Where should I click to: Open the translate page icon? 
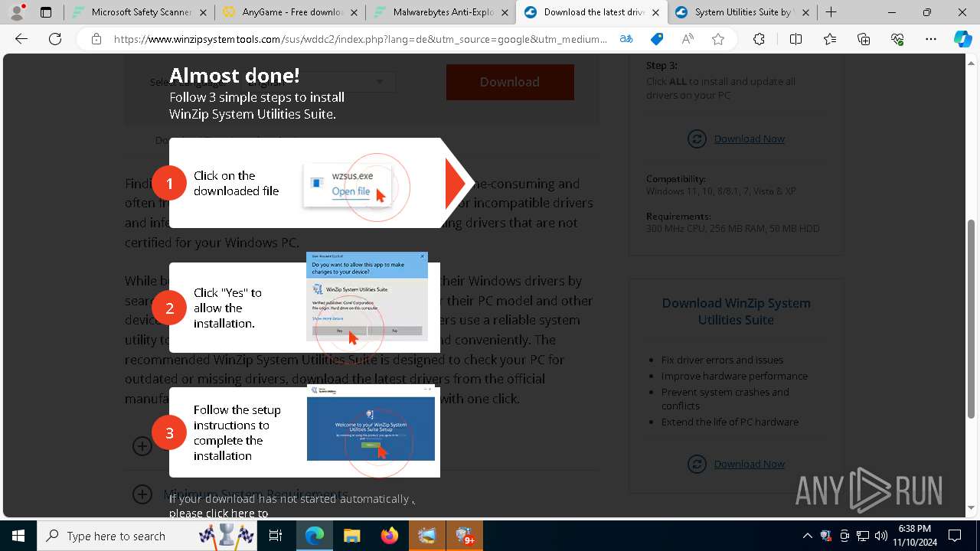click(626, 39)
